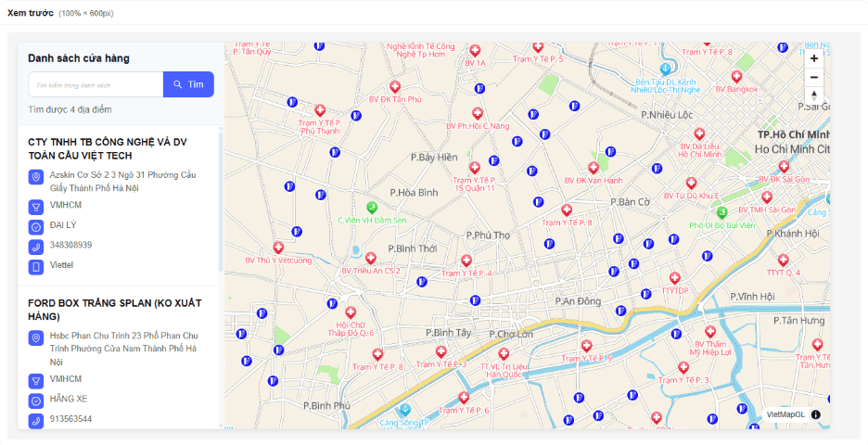This screenshot has height=445, width=868.
Task: Select the BV Thú Y Vetcuong marker
Action: [278, 248]
